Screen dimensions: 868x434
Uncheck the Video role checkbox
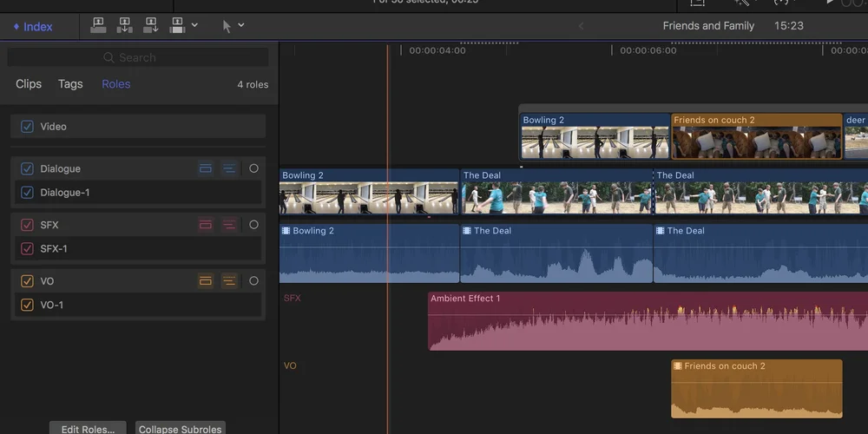pyautogui.click(x=27, y=127)
